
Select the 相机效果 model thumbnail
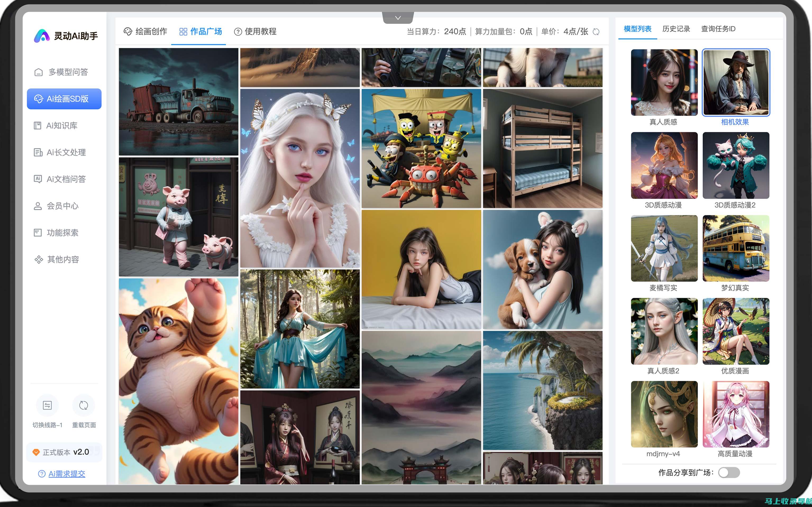[736, 82]
